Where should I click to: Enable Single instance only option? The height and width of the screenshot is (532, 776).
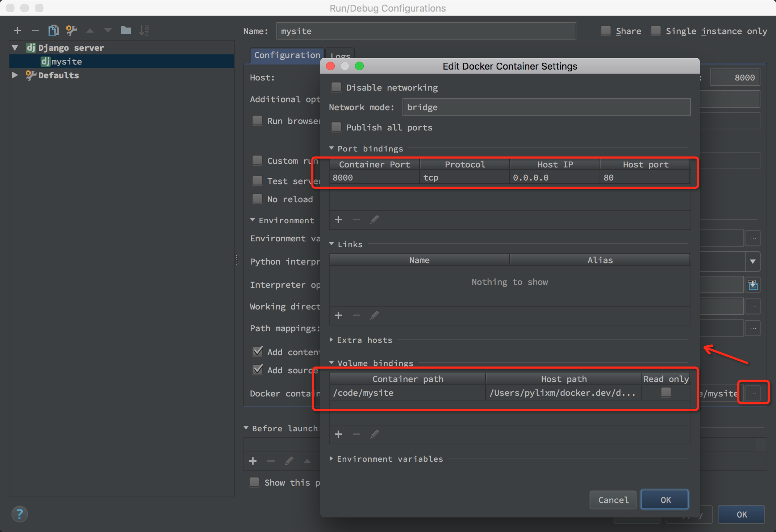[x=656, y=31]
